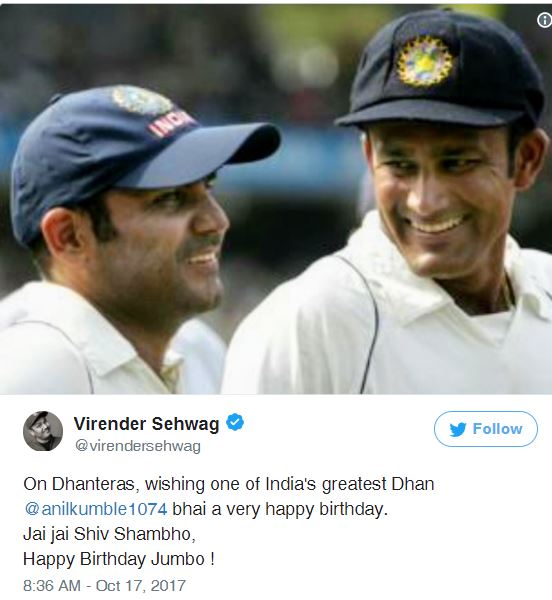Screen dimensions: 552x600
Task: Click the India crest on black cap
Action: point(425,61)
